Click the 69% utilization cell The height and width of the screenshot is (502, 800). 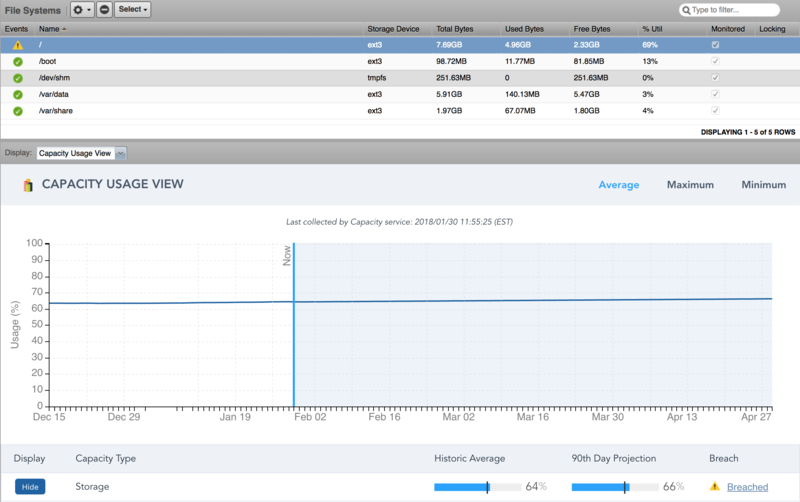[x=649, y=45]
